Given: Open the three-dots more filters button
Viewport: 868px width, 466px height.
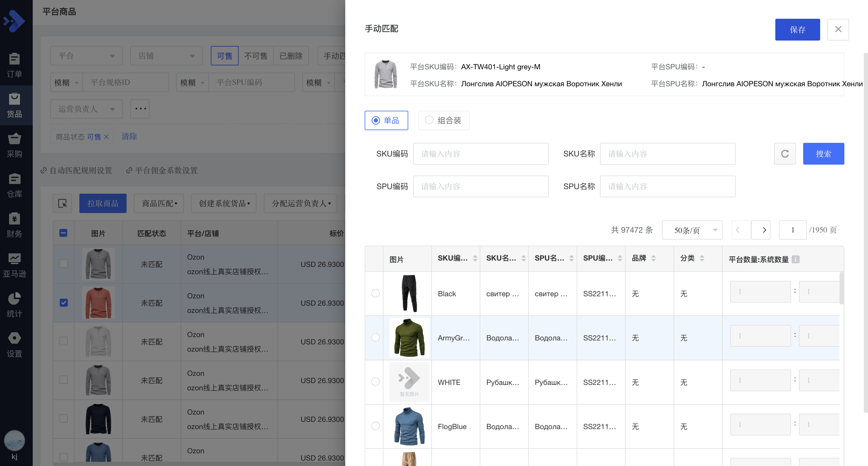Looking at the screenshot, I should [140, 109].
